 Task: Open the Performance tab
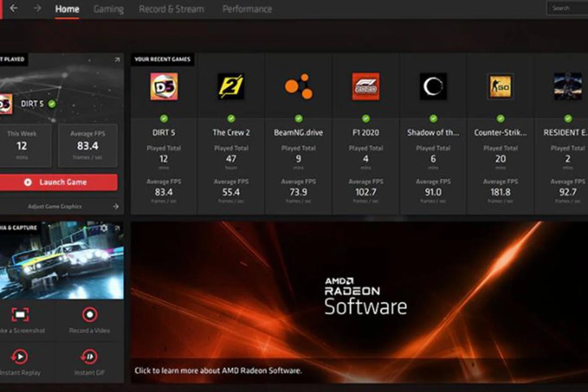tap(247, 9)
